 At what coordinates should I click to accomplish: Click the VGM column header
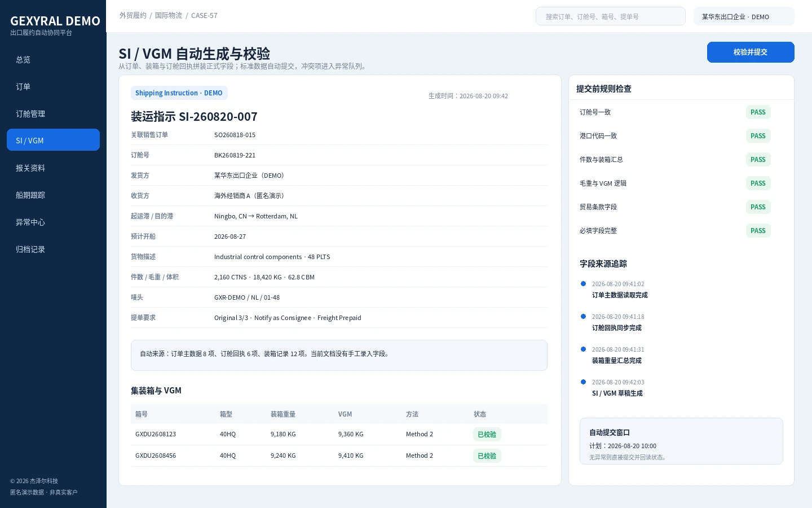[x=345, y=414]
